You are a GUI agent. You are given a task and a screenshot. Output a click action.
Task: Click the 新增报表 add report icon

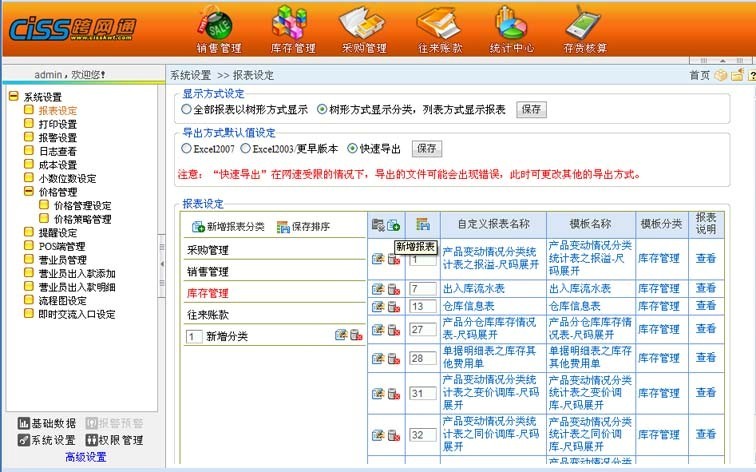point(393,225)
